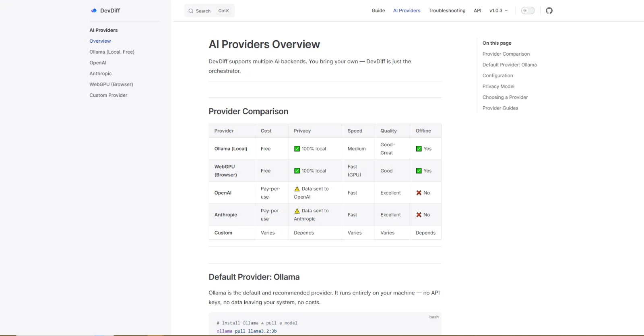This screenshot has width=644, height=336.
Task: Open the API nav item
Action: [477, 10]
